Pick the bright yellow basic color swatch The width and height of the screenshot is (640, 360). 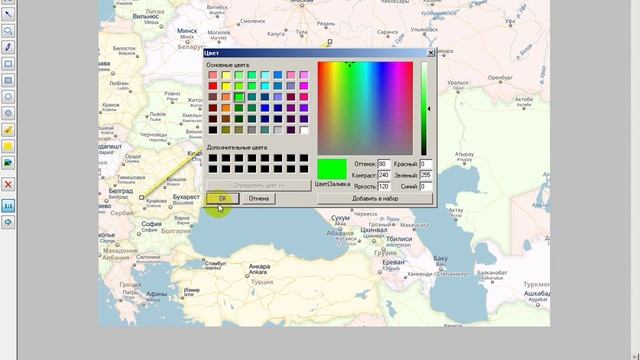click(226, 86)
